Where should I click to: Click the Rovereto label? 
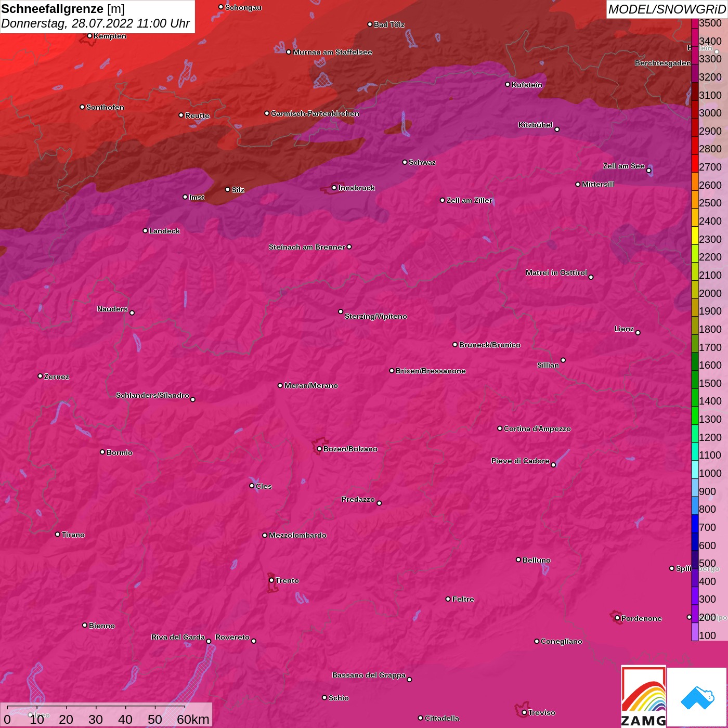pyautogui.click(x=232, y=637)
